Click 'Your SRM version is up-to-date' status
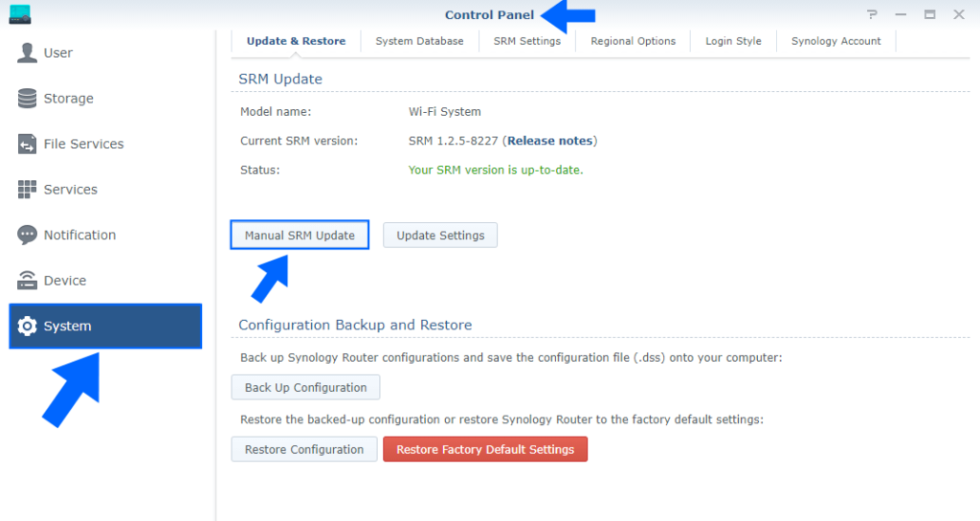 point(496,170)
